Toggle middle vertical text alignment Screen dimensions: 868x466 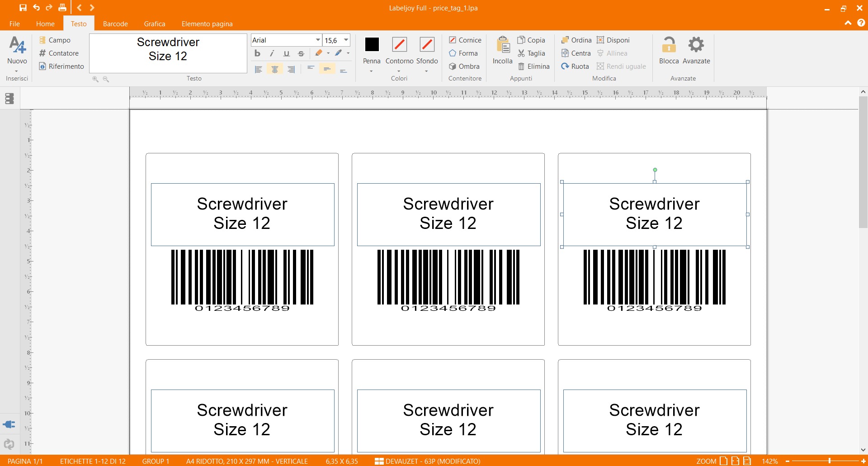tap(327, 69)
